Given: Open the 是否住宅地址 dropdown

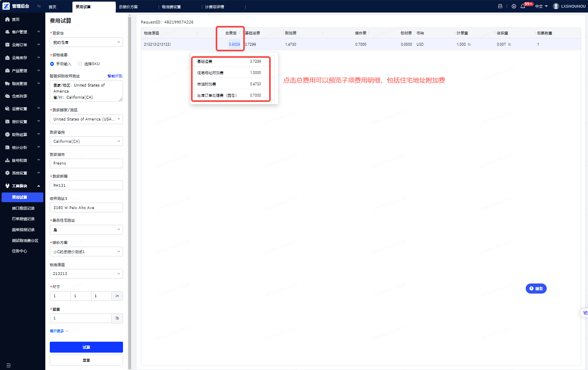Looking at the screenshot, I should [86, 230].
